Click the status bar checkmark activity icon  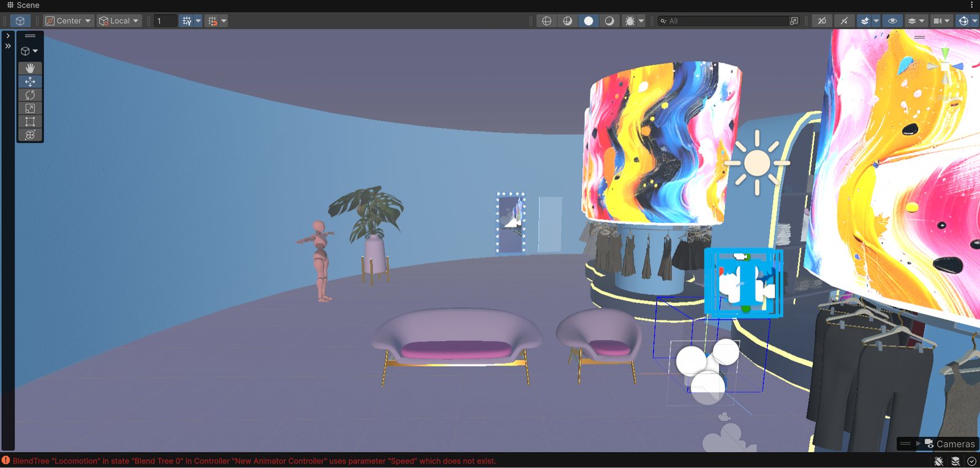[971, 461]
